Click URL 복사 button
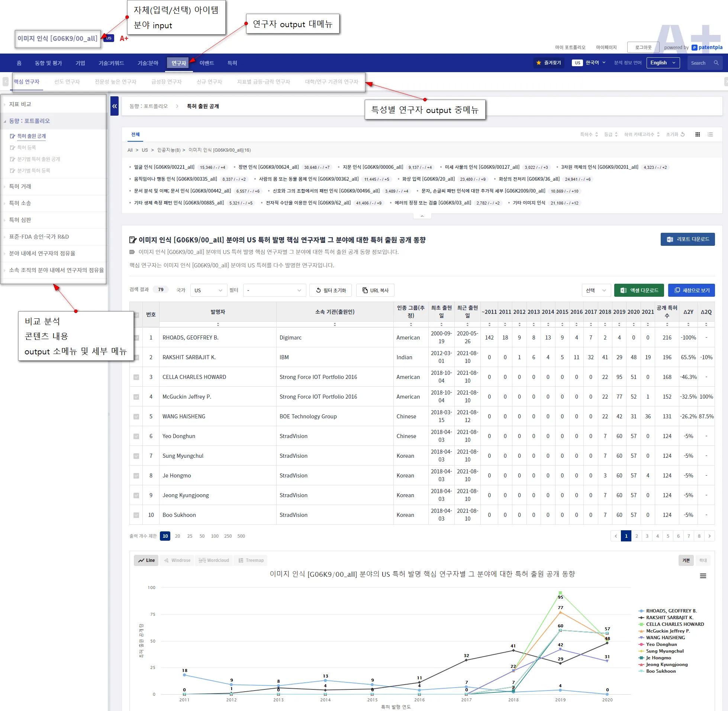 (x=375, y=290)
